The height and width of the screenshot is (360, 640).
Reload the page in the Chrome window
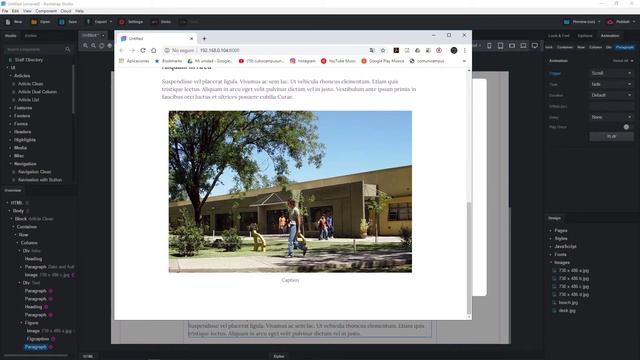[x=143, y=50]
